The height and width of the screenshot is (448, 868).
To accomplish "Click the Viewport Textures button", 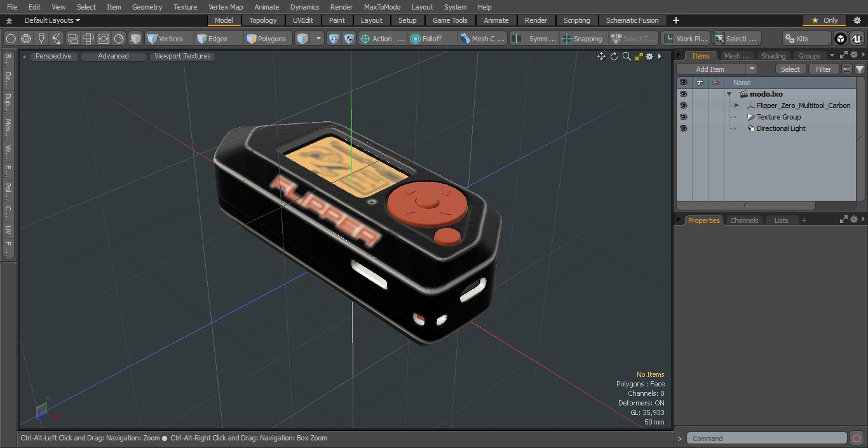I will [x=182, y=56].
